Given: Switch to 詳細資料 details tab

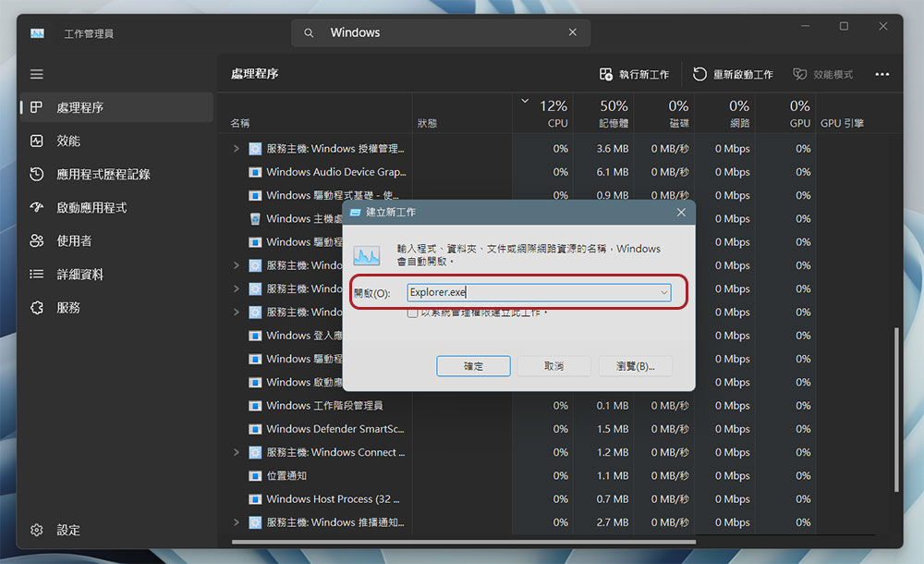Looking at the screenshot, I should coord(116,275).
